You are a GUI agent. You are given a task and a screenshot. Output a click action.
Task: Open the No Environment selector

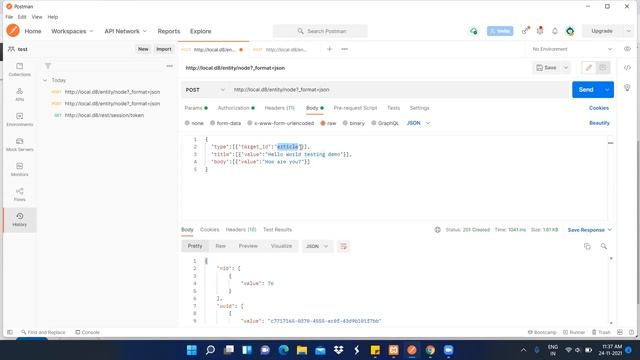coord(573,49)
